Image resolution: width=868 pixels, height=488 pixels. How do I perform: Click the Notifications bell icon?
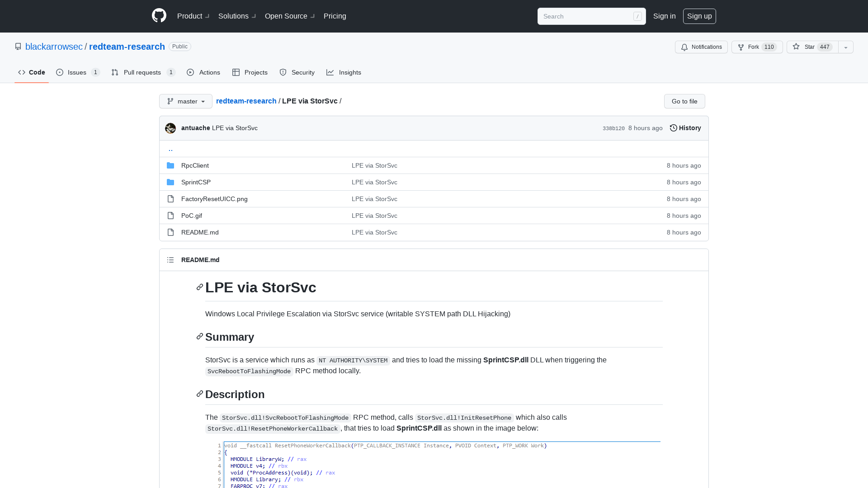684,47
